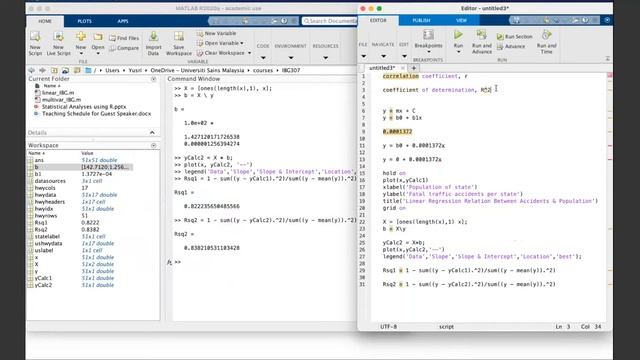Expand the FILE dropdown in Editor
640x360 pixels.
pyautogui.click(x=363, y=56)
